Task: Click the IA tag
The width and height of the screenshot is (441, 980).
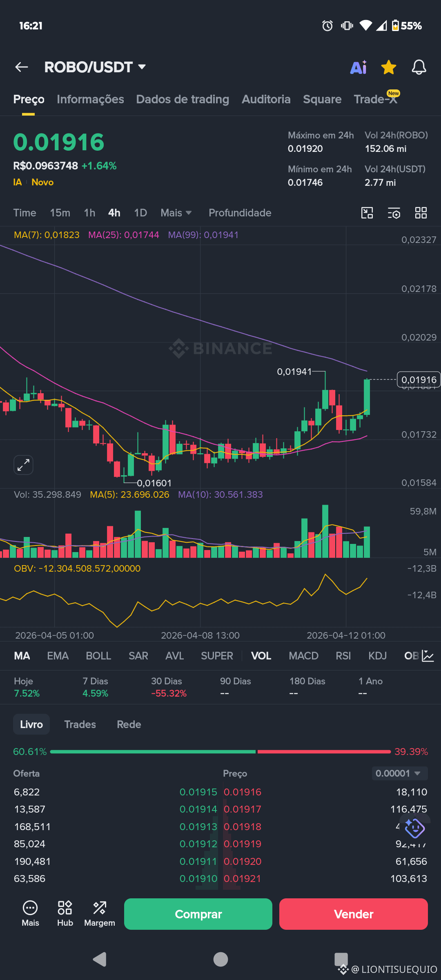Action: pos(18,182)
